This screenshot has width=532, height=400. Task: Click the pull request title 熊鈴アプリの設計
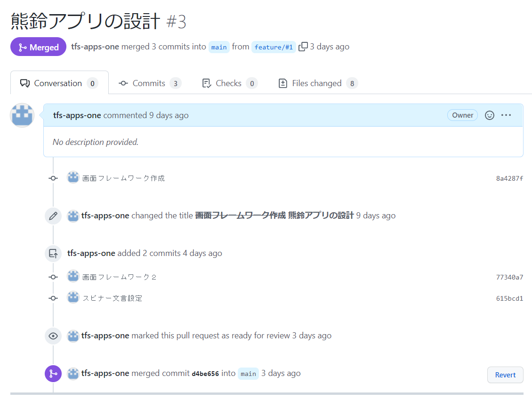point(85,21)
